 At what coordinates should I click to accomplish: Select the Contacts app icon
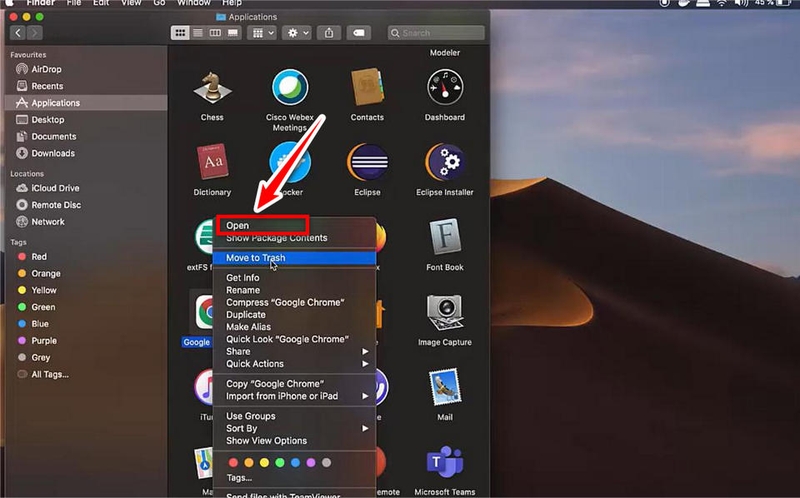(x=367, y=87)
